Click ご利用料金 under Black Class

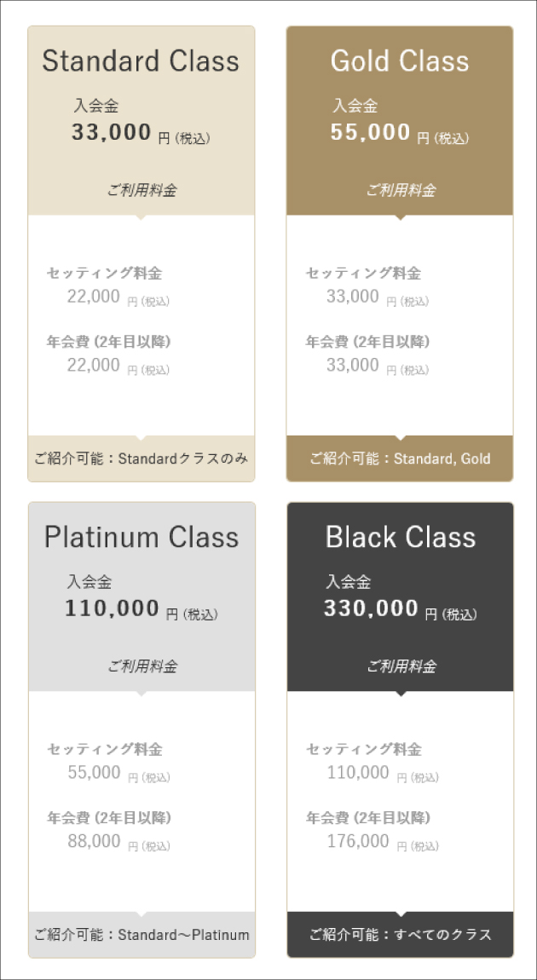click(x=401, y=666)
